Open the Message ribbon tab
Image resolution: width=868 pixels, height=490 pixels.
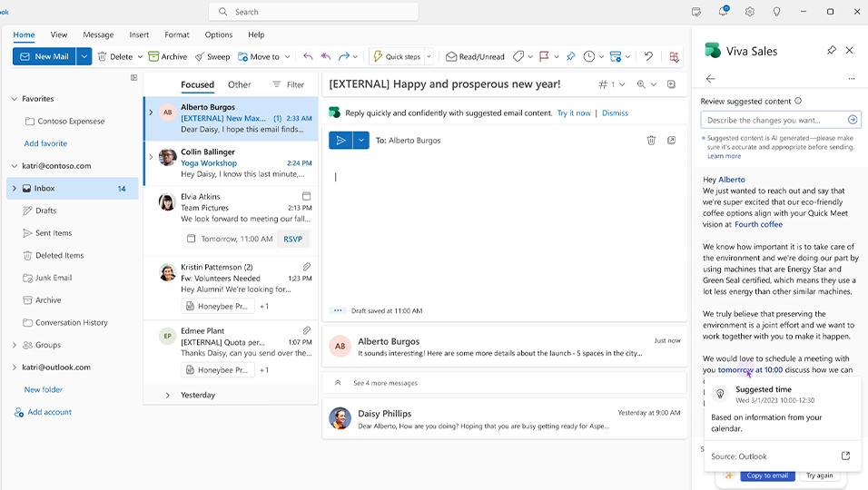pos(98,34)
